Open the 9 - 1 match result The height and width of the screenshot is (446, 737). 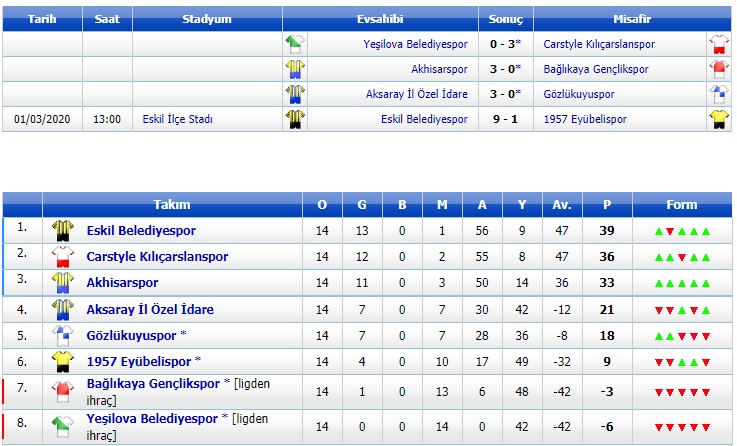505,119
